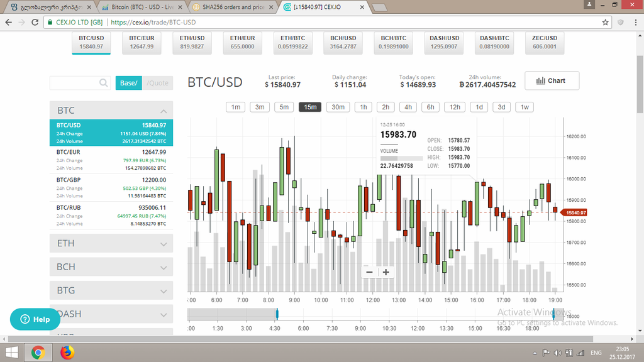Select 1h chart interval

364,107
